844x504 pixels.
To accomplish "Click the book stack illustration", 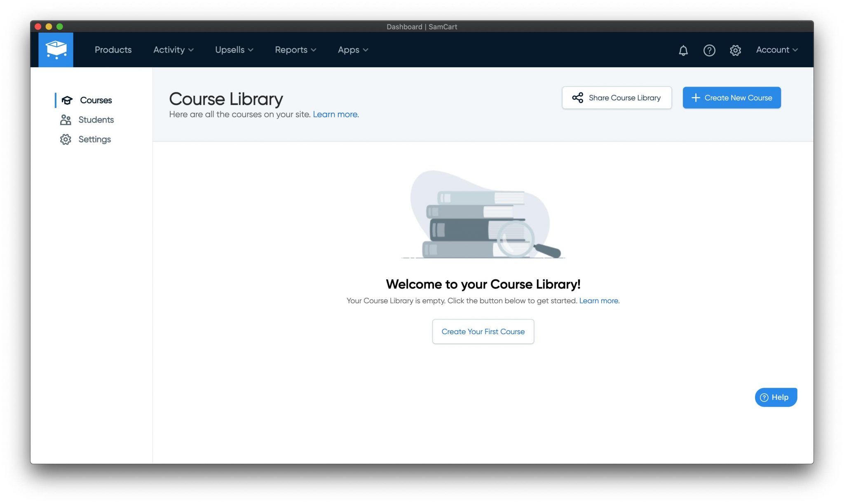I will (x=483, y=215).
